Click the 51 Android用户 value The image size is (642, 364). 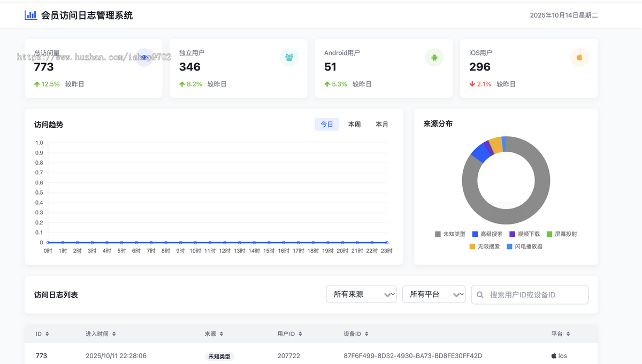coord(330,67)
